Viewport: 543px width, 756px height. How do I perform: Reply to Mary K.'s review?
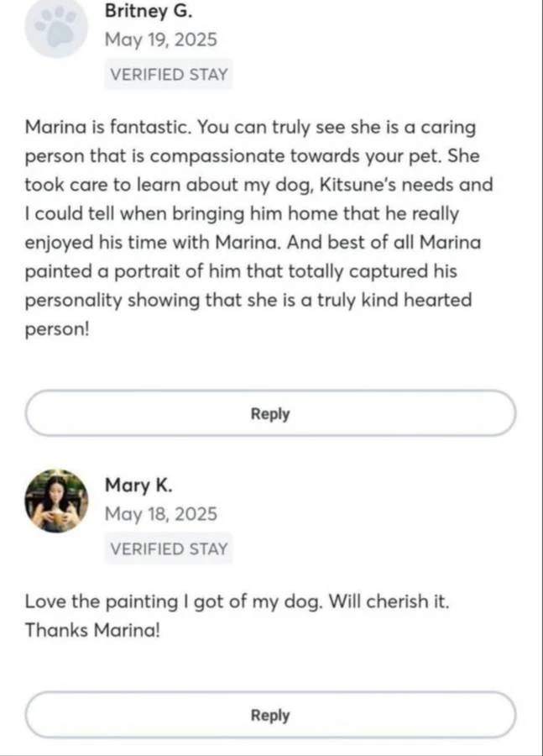pyautogui.click(x=270, y=715)
